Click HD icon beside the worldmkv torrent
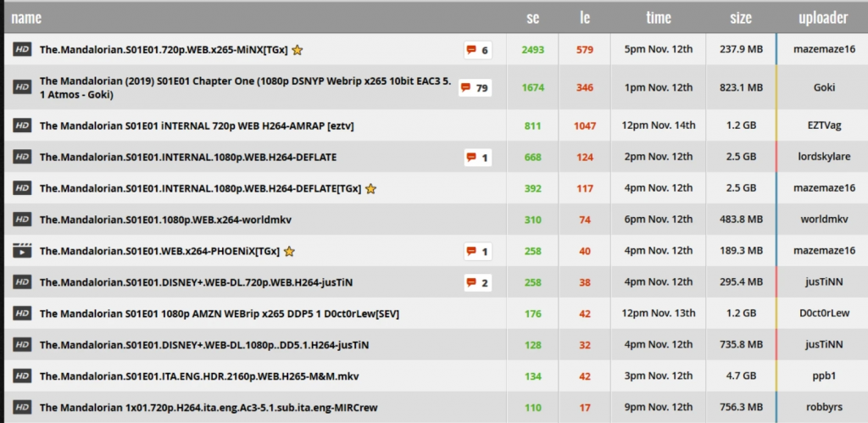This screenshot has height=423, width=868. pyautogui.click(x=22, y=220)
